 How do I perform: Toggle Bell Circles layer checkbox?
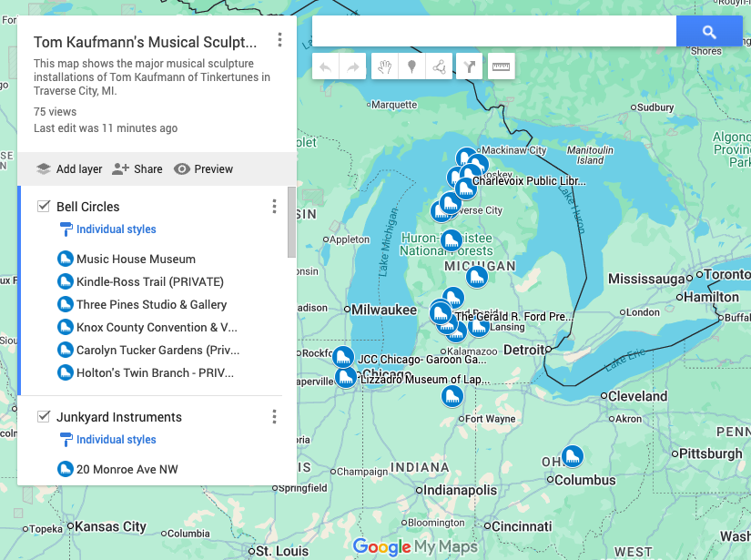[44, 206]
